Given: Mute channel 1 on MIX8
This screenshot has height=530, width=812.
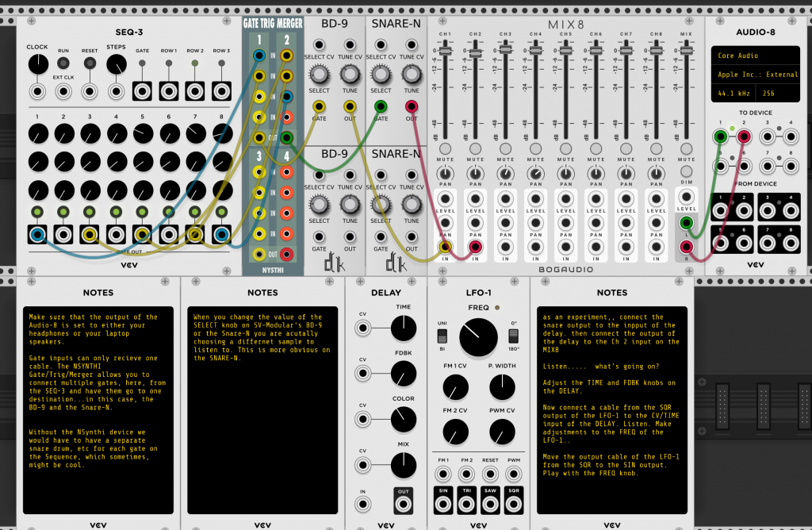Looking at the screenshot, I should (x=445, y=149).
